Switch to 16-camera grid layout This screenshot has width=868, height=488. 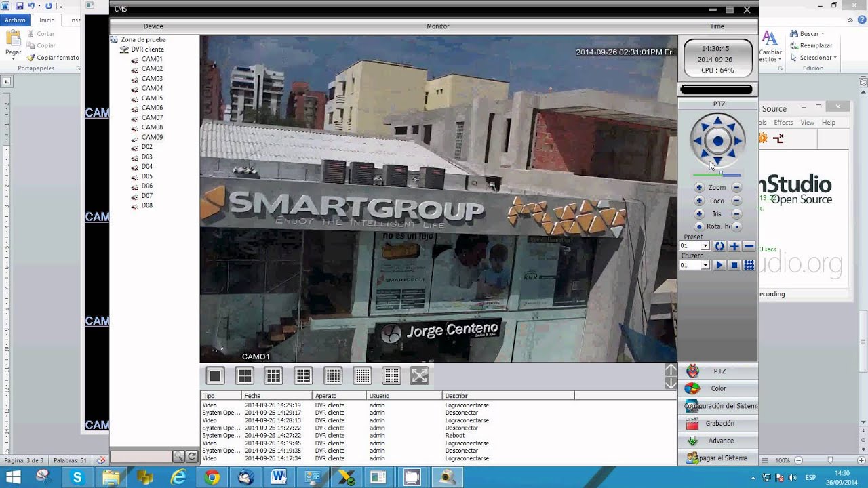coord(303,375)
